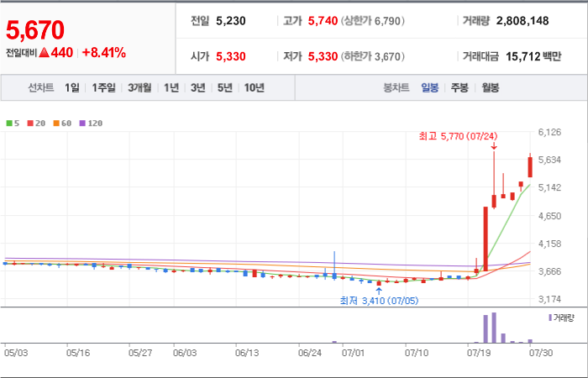Click the 최고 5,770 (07/24) label
The width and height of the screenshot is (588, 378).
[x=459, y=136]
